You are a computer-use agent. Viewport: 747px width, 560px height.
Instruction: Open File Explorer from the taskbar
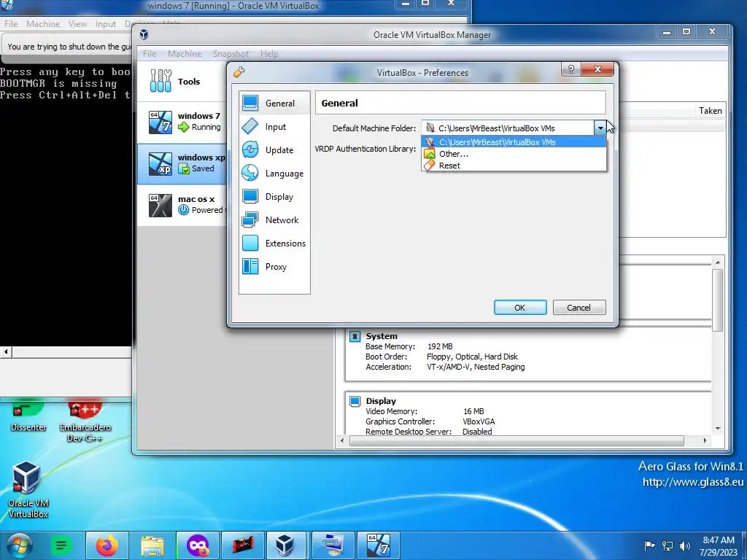[152, 545]
